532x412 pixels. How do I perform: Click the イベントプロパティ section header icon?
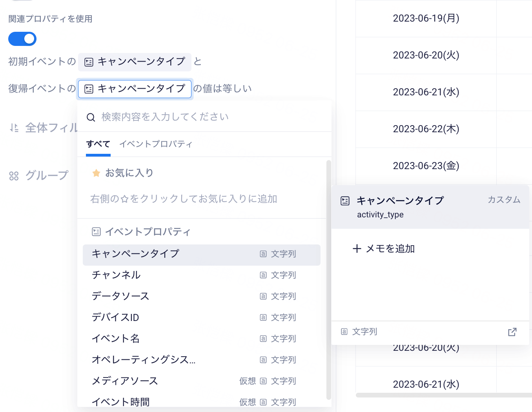(96, 232)
